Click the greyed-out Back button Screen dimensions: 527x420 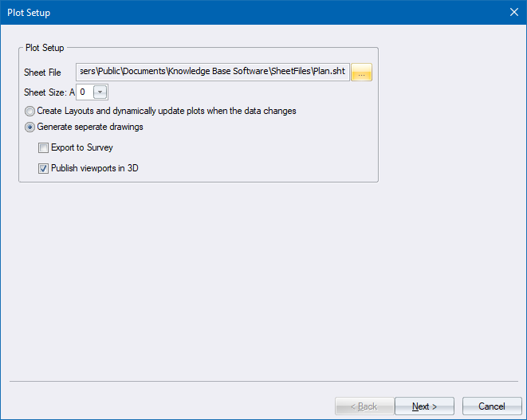362,406
